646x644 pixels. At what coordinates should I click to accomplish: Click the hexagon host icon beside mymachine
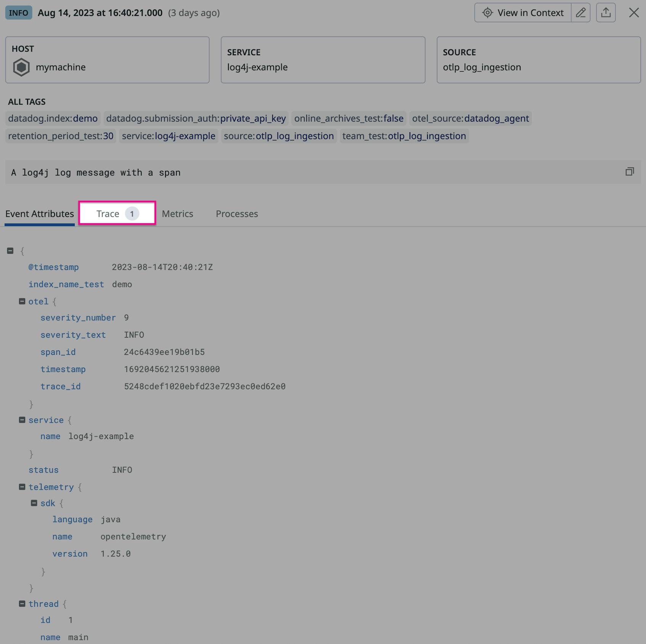tap(22, 67)
